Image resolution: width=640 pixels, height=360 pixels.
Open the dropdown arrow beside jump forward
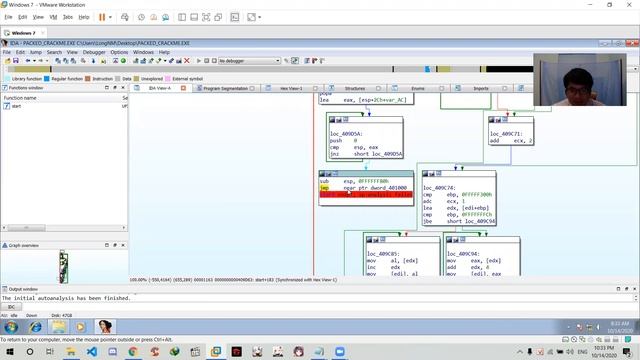pos(47,61)
